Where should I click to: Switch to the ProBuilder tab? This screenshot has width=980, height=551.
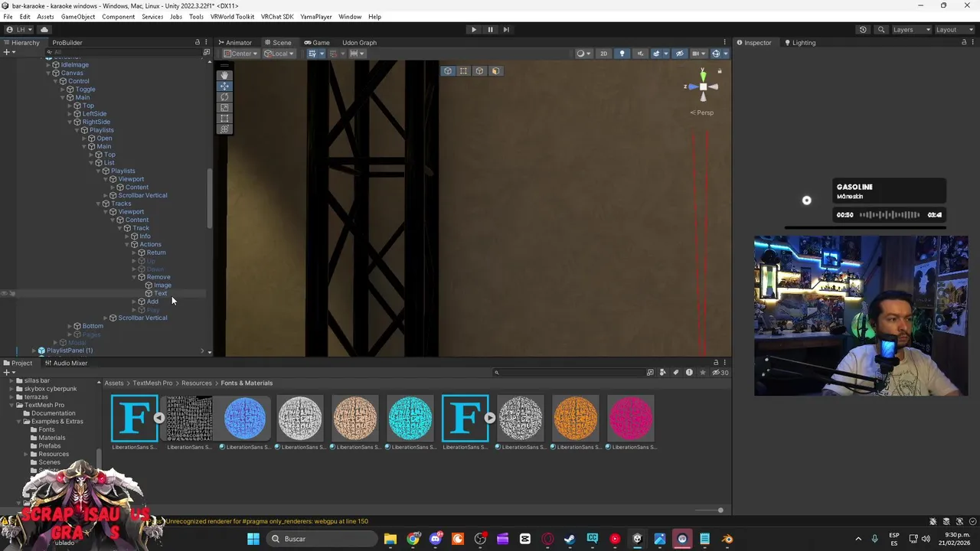tap(67, 43)
